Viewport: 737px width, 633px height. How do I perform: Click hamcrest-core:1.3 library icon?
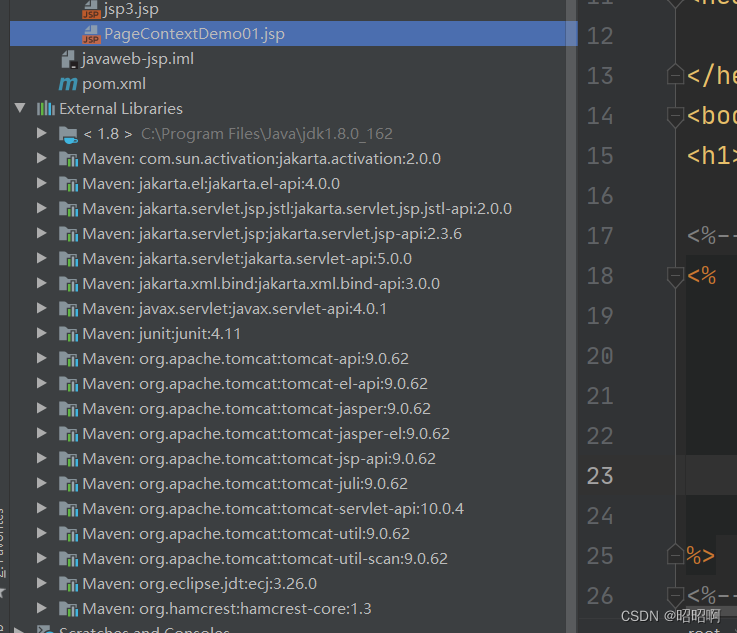click(x=69, y=609)
